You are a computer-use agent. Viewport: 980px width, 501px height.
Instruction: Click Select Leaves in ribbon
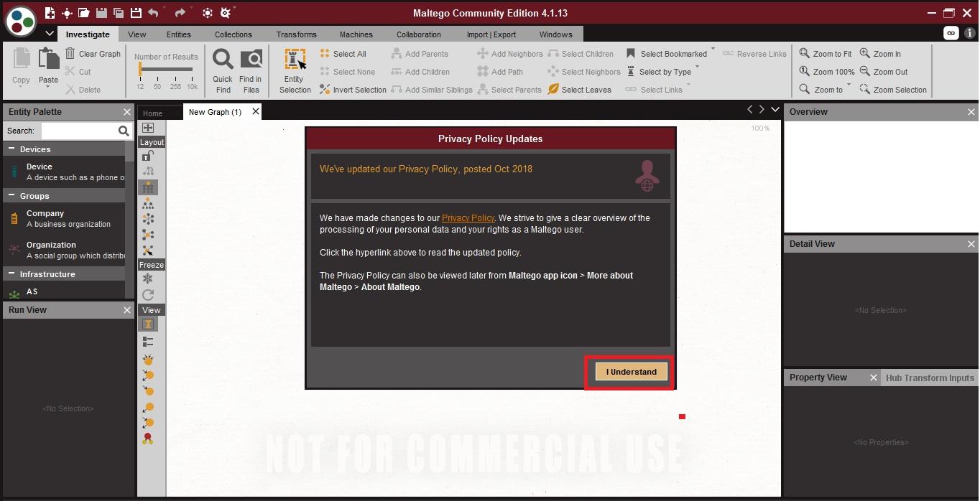coord(579,90)
